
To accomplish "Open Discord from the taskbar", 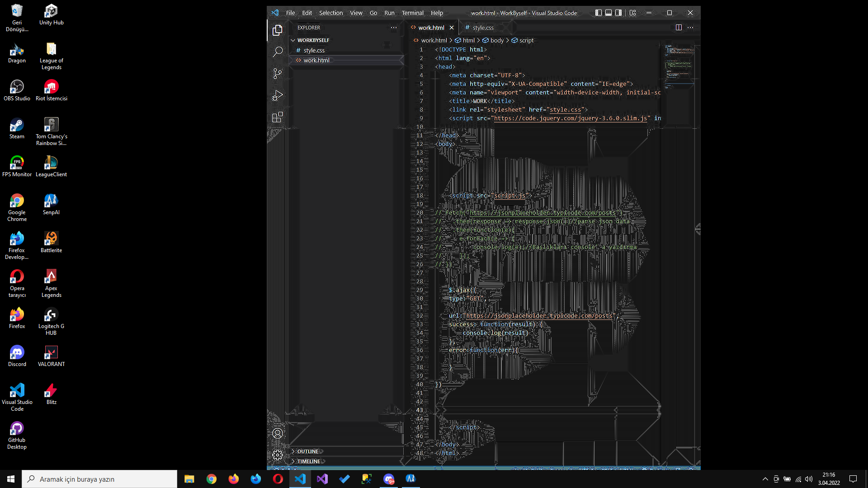I will (x=389, y=479).
